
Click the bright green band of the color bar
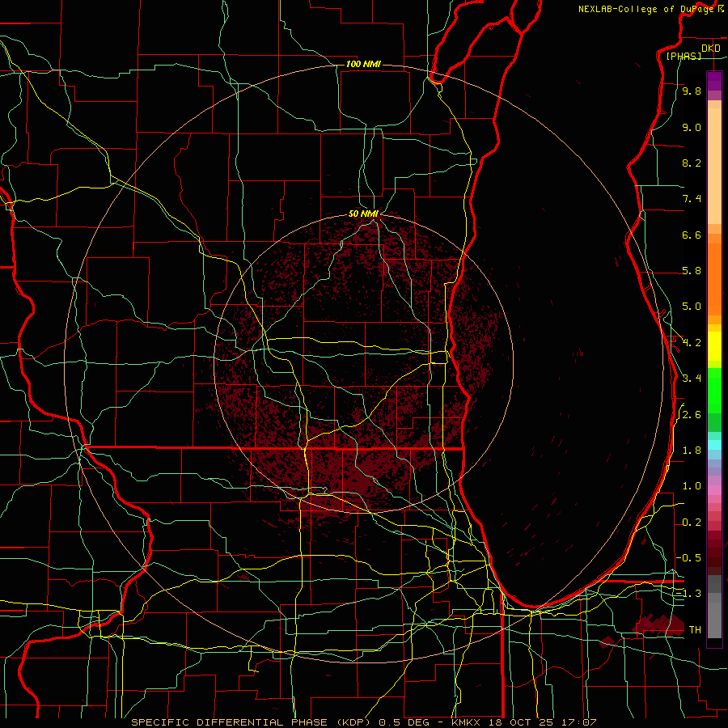714,391
